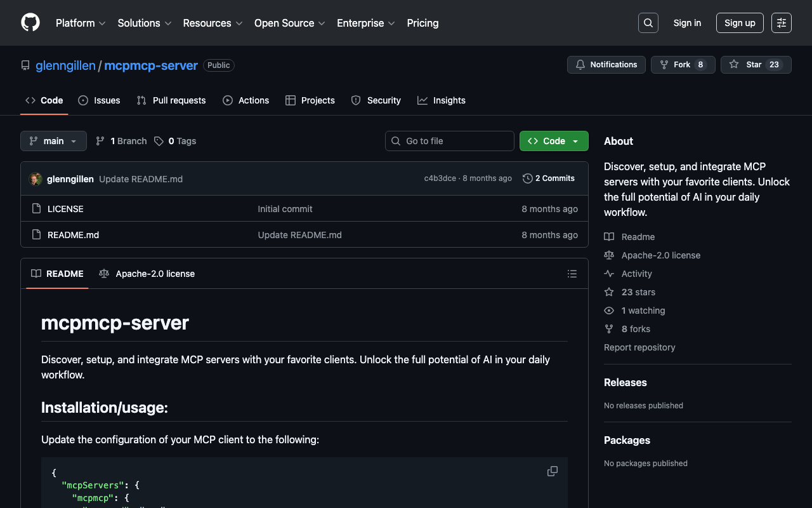Click the Notifications bell button
812x508 pixels.
(x=606, y=65)
